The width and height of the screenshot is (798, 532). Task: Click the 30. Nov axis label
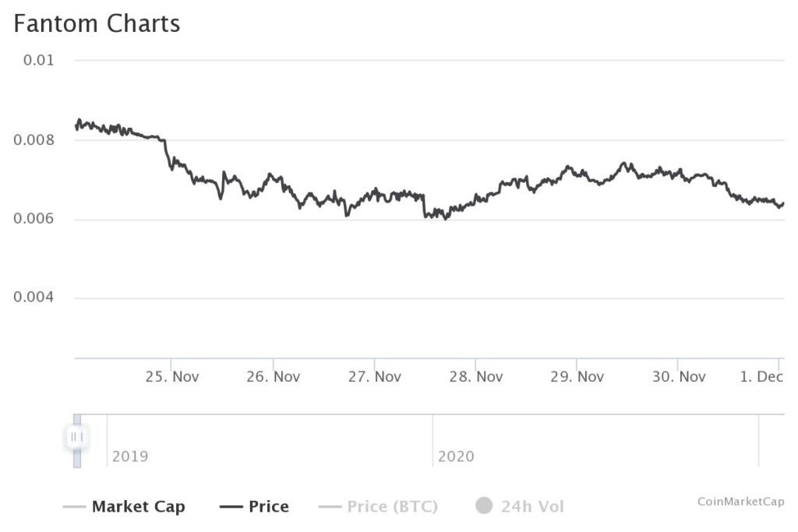679,377
